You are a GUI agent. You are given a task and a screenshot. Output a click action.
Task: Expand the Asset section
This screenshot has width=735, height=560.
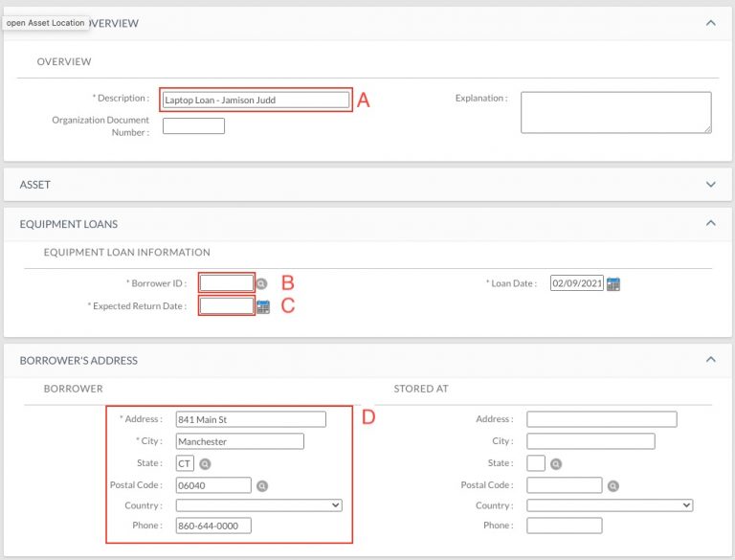pyautogui.click(x=710, y=185)
